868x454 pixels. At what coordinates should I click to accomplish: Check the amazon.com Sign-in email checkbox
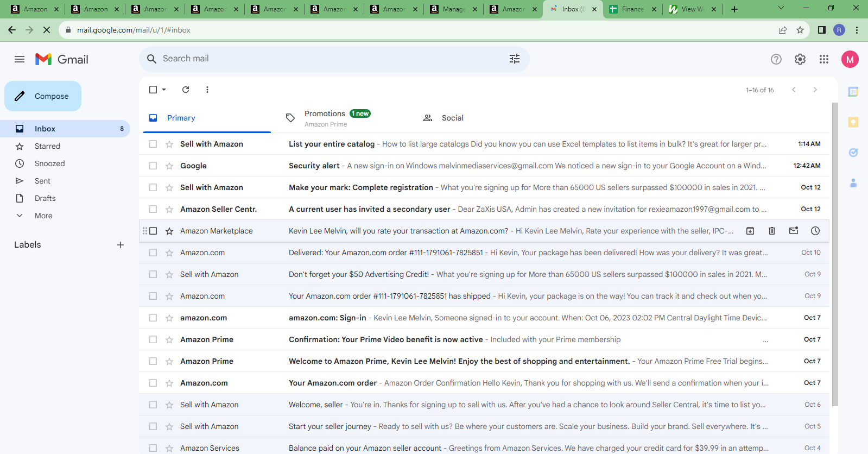pos(153,318)
